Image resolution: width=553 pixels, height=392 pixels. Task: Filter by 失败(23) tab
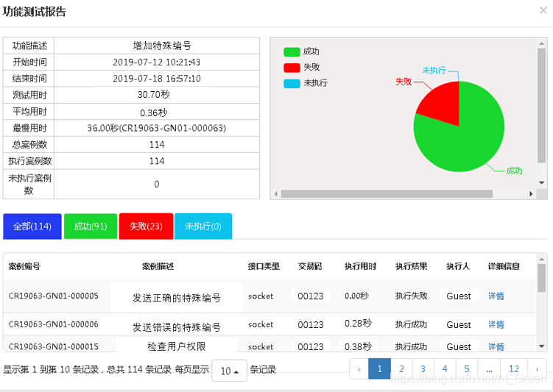point(146,226)
